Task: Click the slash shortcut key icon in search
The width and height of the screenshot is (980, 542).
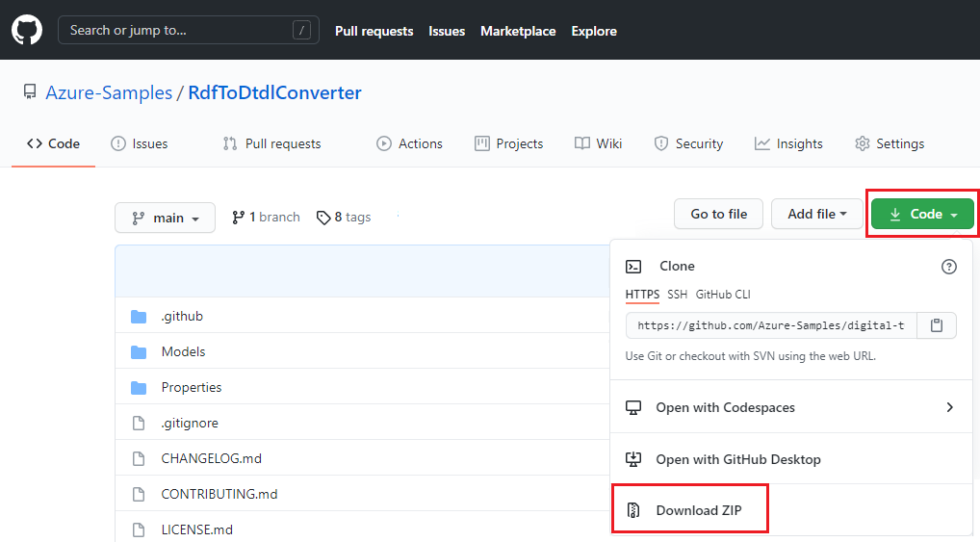Action: click(301, 30)
